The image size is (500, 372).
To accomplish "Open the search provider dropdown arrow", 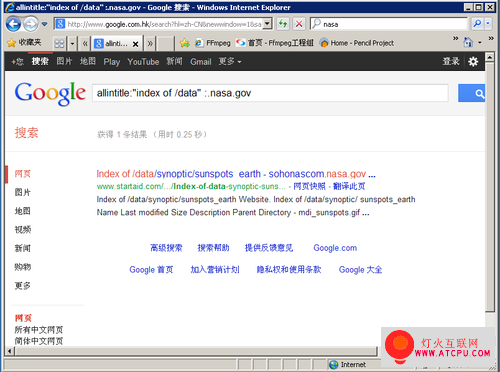I will tap(488, 24).
